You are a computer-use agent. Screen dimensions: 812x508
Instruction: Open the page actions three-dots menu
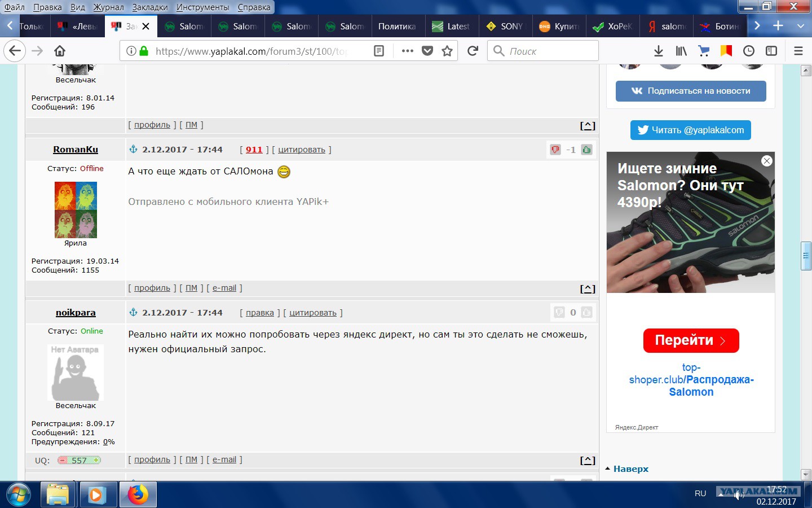(407, 51)
